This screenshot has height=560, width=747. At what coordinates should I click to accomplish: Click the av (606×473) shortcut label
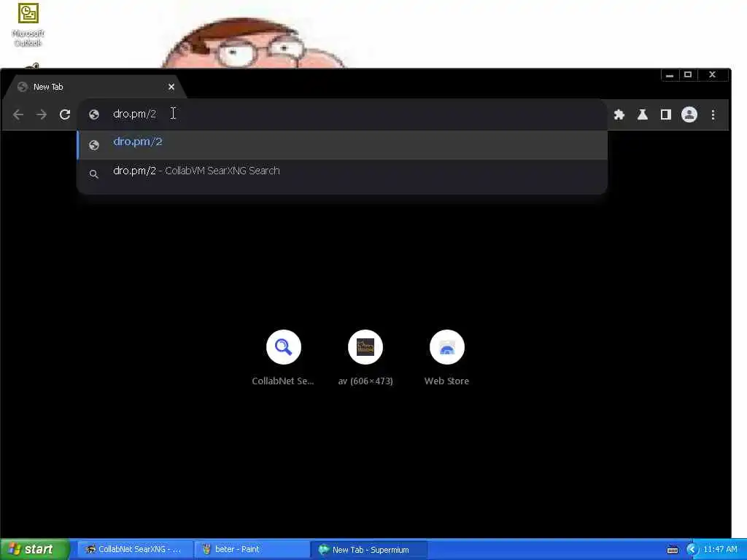pos(365,381)
